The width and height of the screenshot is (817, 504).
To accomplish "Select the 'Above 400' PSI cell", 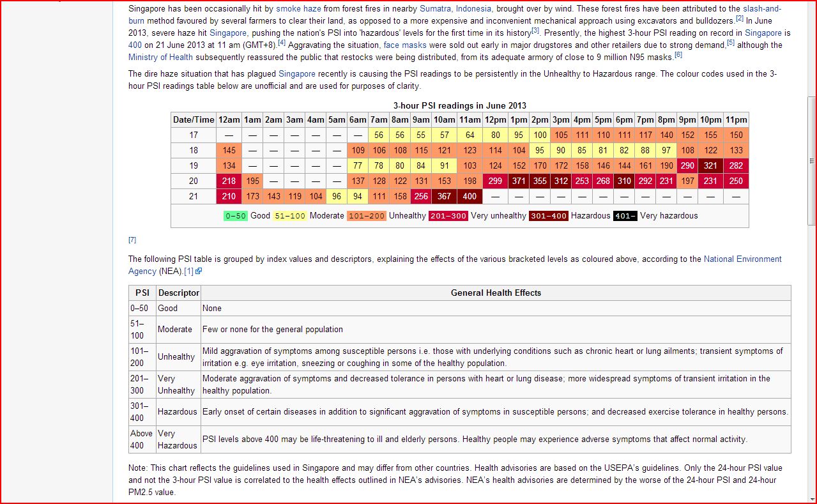I will pos(142,439).
